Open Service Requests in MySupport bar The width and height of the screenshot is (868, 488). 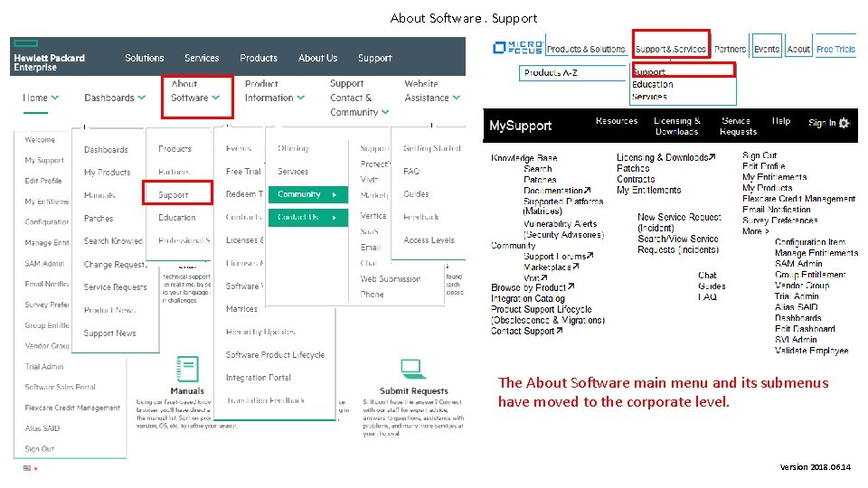[738, 127]
